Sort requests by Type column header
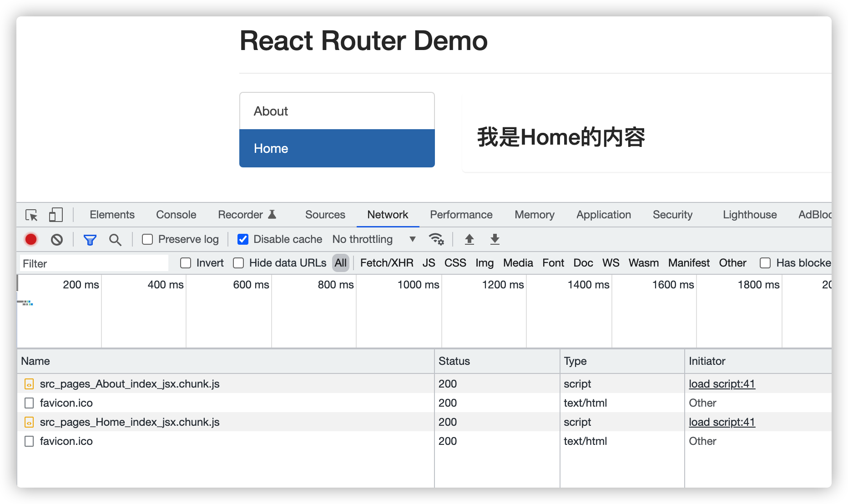The width and height of the screenshot is (848, 504). point(622,361)
